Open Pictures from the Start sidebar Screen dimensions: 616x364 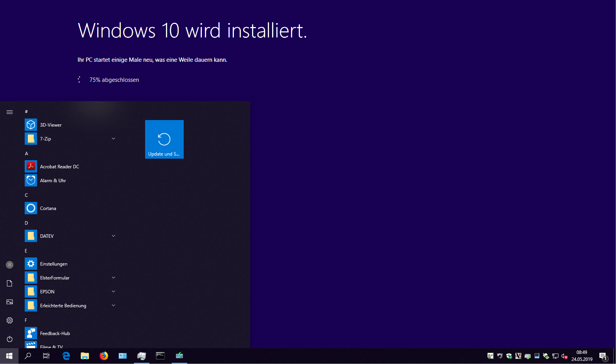tap(10, 302)
